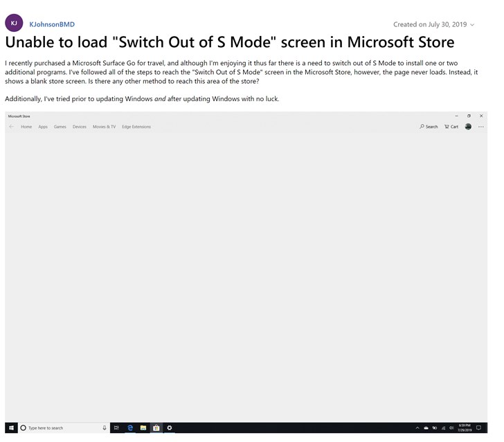This screenshot has height=442, width=504.
Task: Click the Microsoft Store window title text
Action: click(19, 116)
